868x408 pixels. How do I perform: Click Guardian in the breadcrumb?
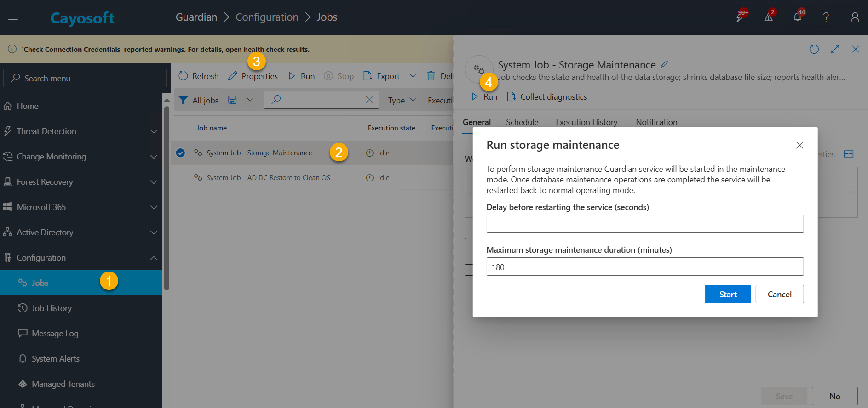196,17
